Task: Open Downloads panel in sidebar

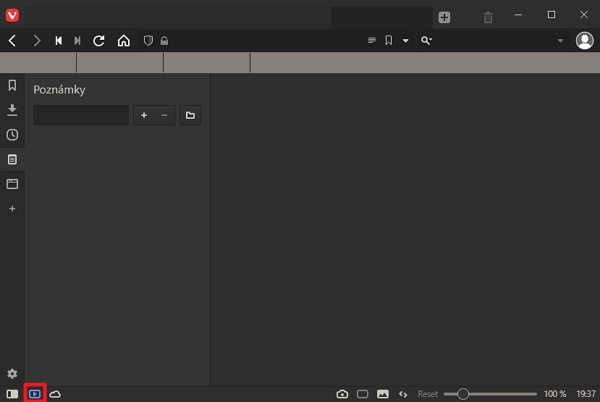Action: point(12,110)
